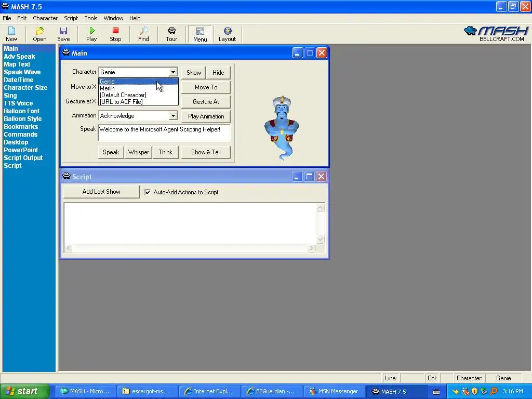Image resolution: width=532 pixels, height=399 pixels.
Task: Open Character Size in sidebar
Action: pyautogui.click(x=25, y=88)
